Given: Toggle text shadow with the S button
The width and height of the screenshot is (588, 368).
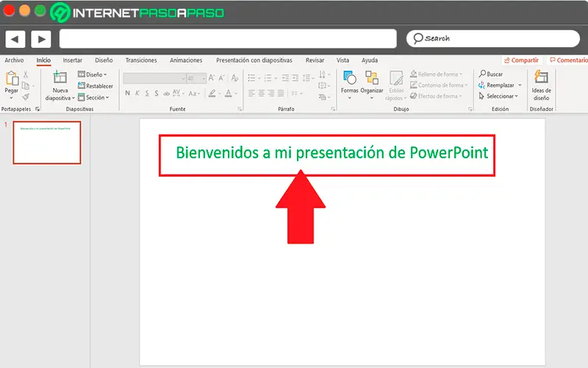Looking at the screenshot, I should click(157, 93).
